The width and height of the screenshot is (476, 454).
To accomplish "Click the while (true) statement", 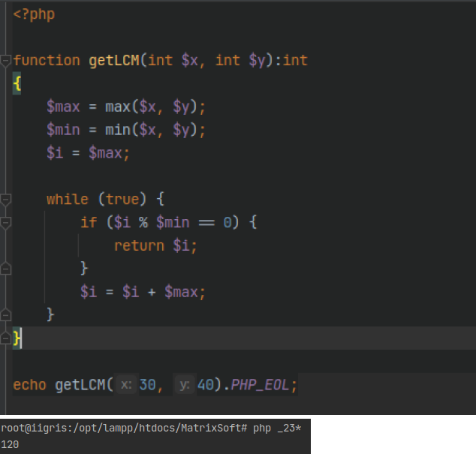I will click(105, 200).
